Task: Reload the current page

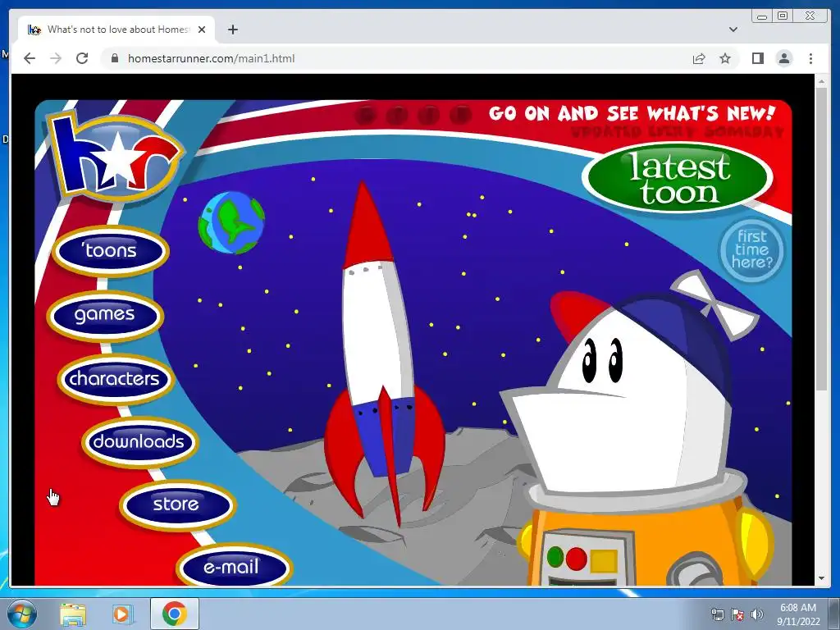Action: (82, 58)
